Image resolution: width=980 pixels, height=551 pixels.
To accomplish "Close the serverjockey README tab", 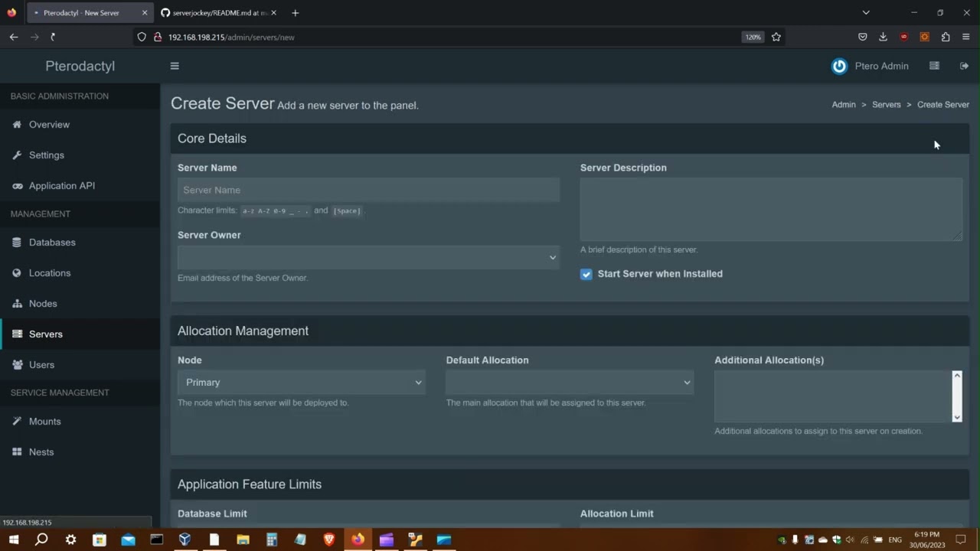I will point(274,12).
